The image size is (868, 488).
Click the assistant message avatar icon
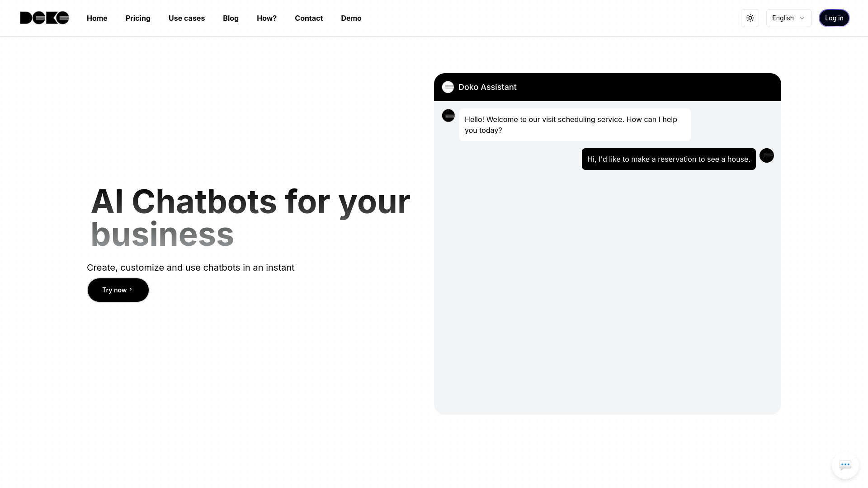coord(448,116)
